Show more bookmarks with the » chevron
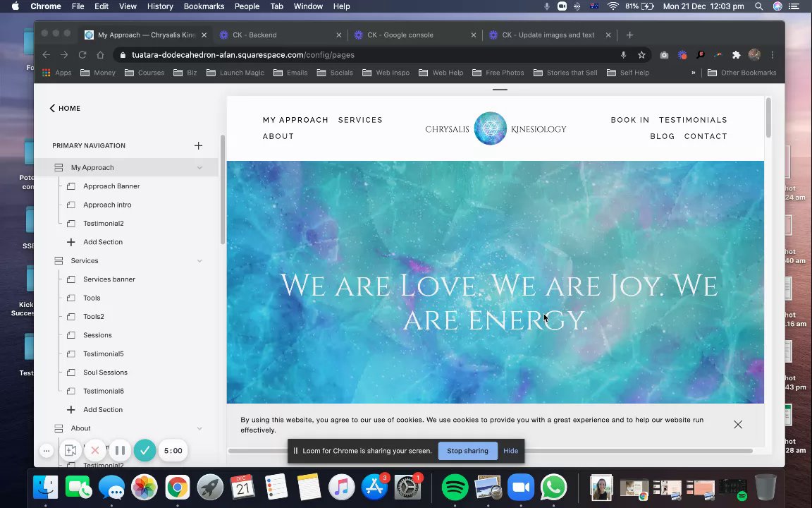This screenshot has height=508, width=812. pyautogui.click(x=694, y=73)
